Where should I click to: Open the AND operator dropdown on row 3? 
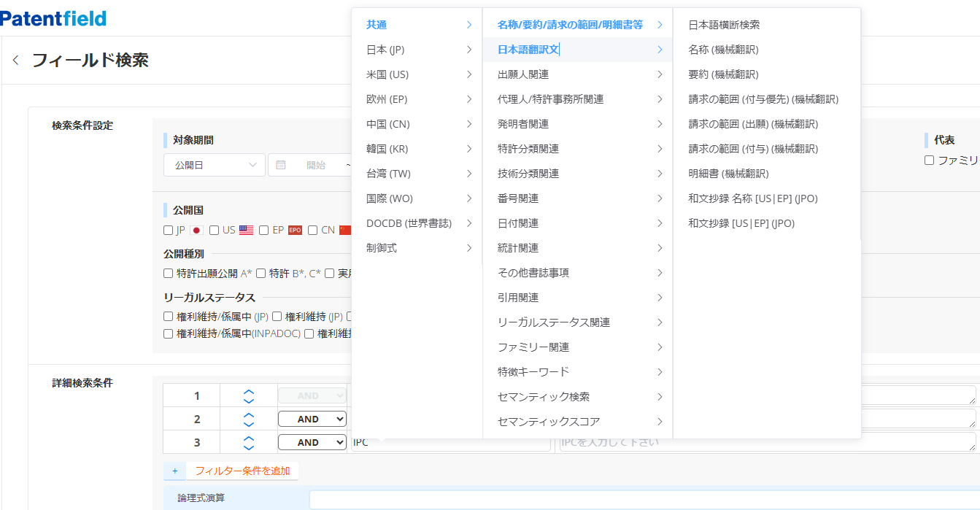312,443
